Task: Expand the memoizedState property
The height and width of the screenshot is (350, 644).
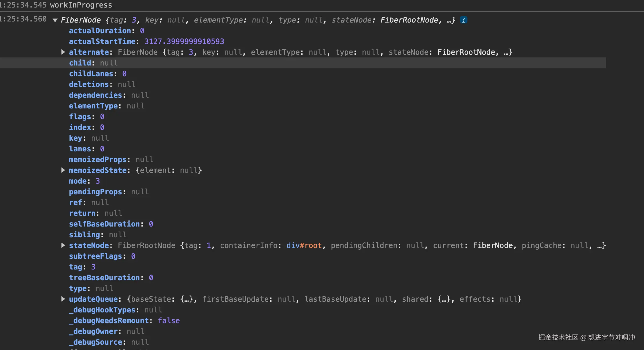Action: point(63,170)
